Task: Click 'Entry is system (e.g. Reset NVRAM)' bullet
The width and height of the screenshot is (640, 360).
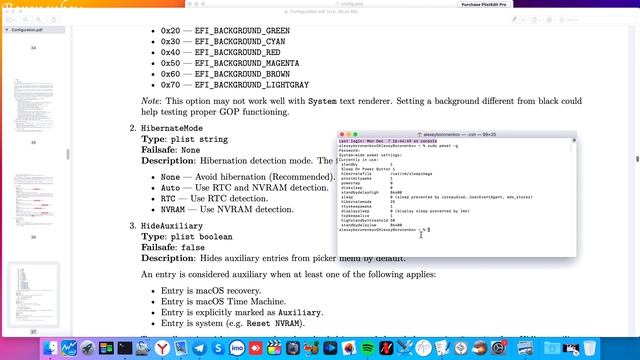Action: (x=233, y=323)
